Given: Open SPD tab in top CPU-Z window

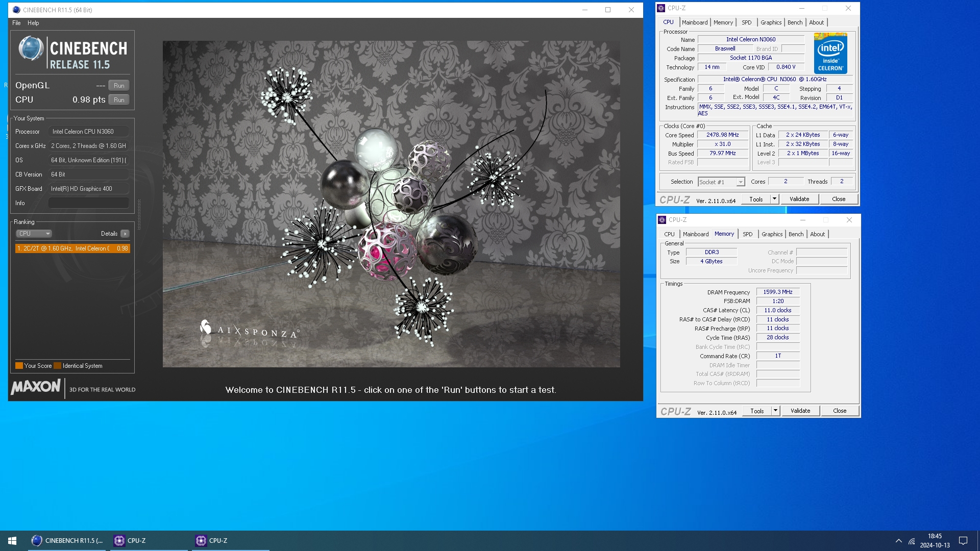Looking at the screenshot, I should pos(747,22).
